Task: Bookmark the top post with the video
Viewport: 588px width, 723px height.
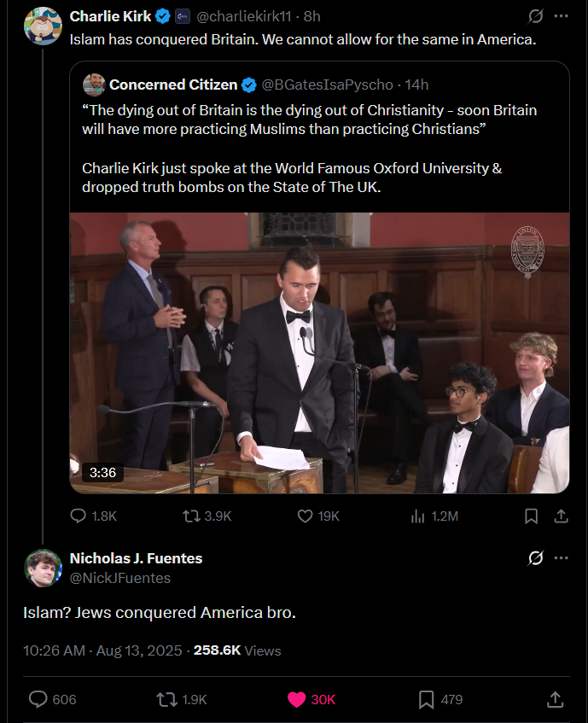Action: coord(531,516)
